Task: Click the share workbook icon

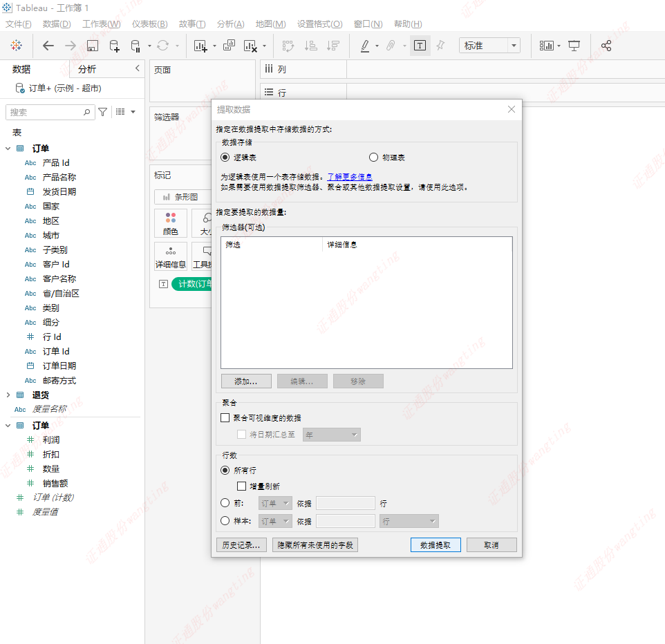Action: click(606, 46)
